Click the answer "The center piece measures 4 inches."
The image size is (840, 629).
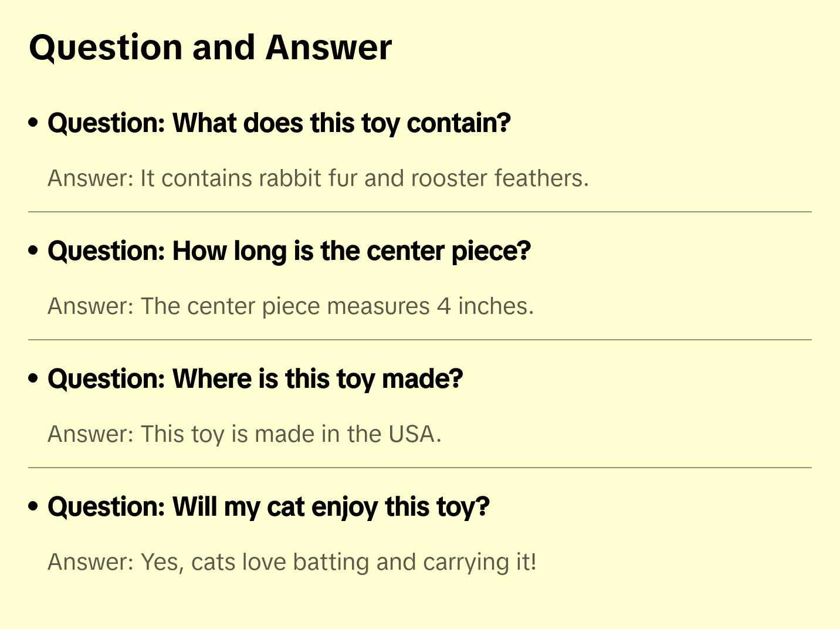tap(291, 306)
